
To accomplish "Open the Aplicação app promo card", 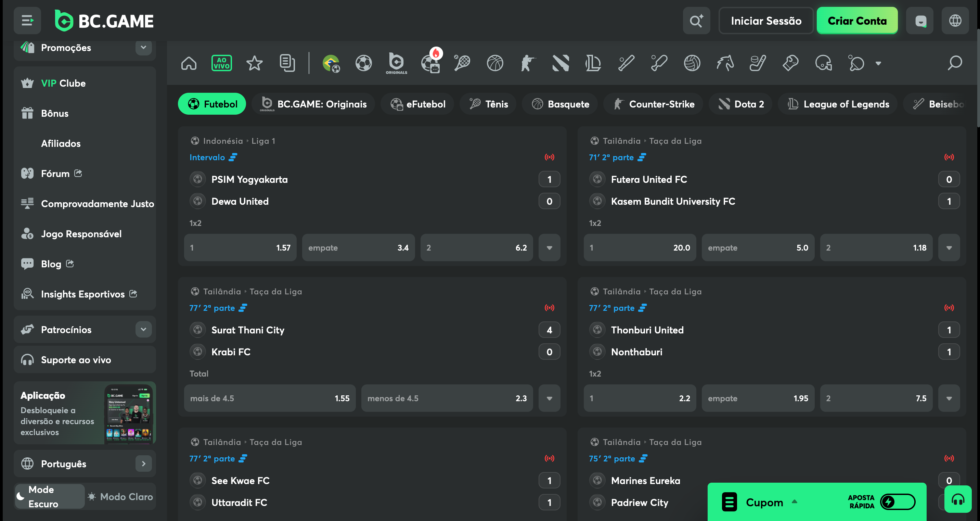I will click(x=85, y=413).
